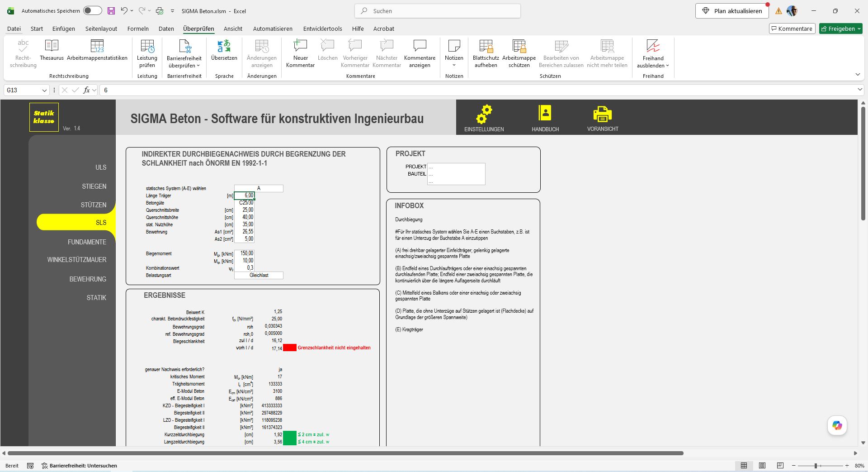Click Blattschutz aufheben icon
Screen dimensions: 868x472
(x=486, y=53)
